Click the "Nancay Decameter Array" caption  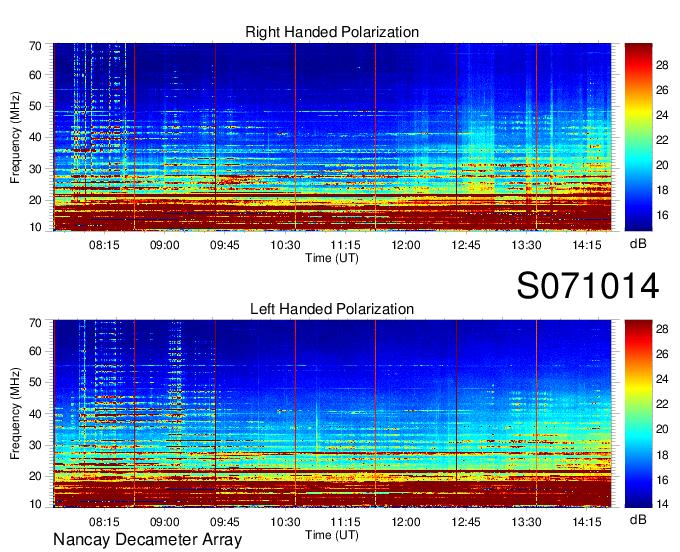click(147, 540)
